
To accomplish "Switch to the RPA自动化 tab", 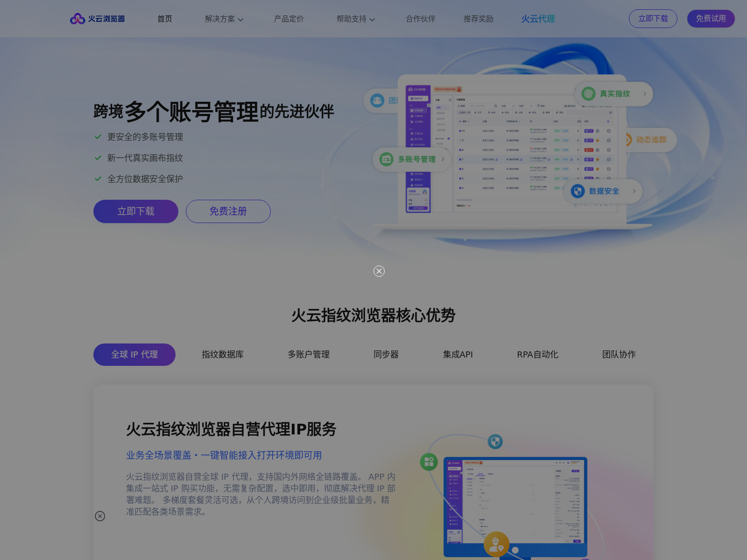I will tap(537, 354).
